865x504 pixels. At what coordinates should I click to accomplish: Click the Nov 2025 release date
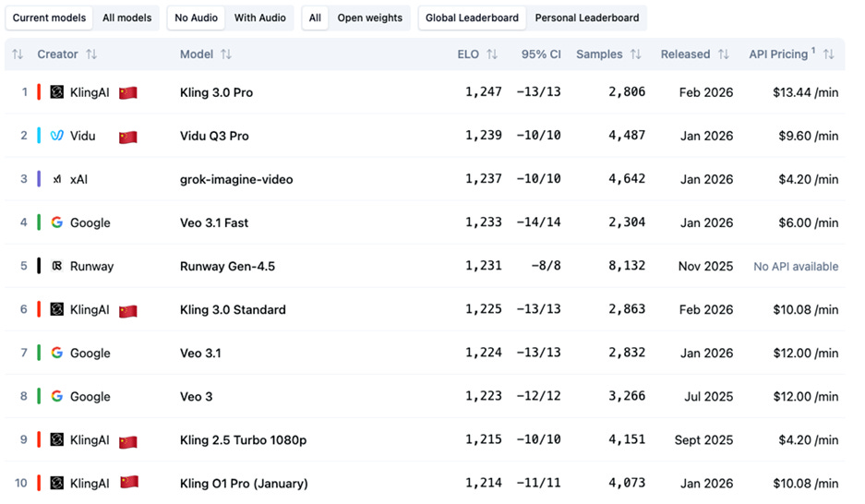705,266
